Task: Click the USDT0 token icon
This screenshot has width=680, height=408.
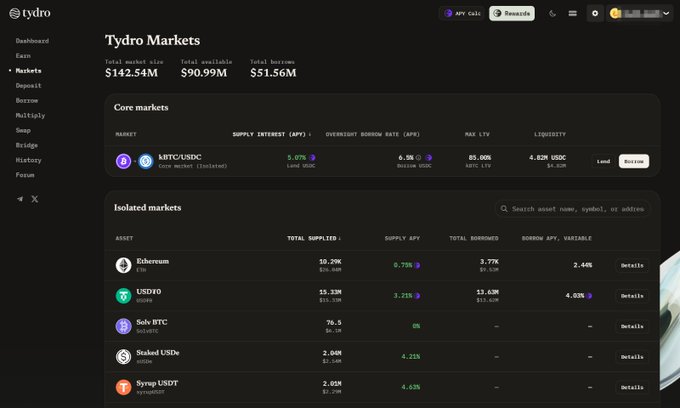Action: click(124, 296)
